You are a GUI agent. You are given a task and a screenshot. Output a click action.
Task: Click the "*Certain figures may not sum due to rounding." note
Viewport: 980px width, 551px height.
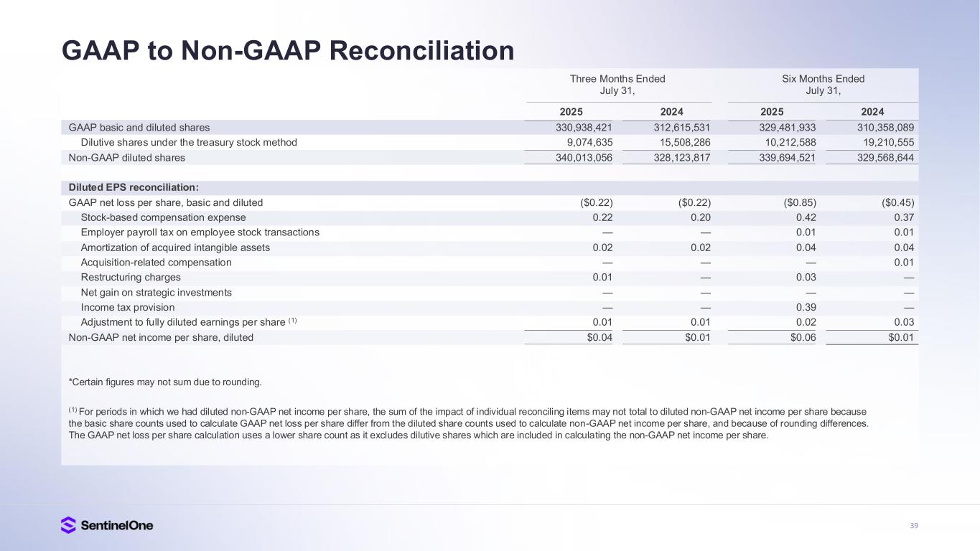(165, 382)
